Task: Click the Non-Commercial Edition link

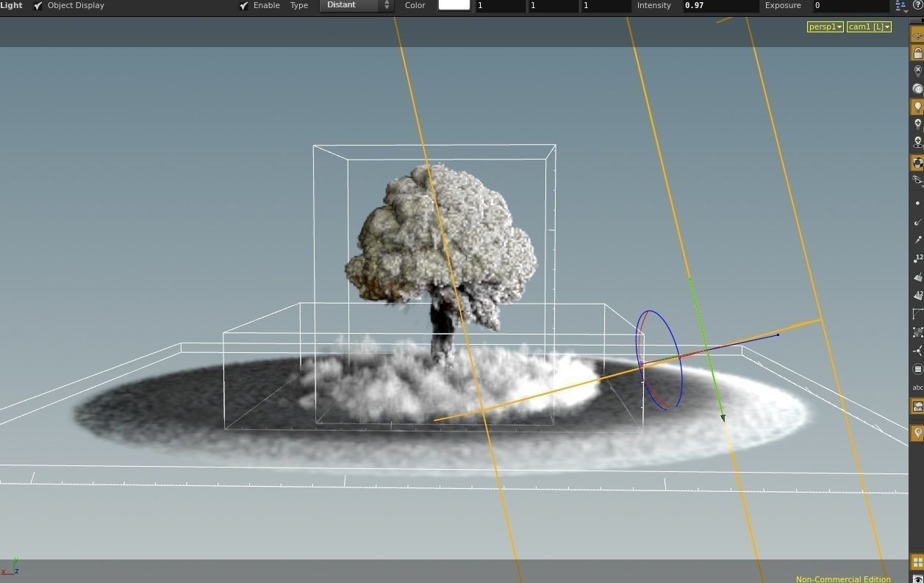Action: click(x=842, y=579)
